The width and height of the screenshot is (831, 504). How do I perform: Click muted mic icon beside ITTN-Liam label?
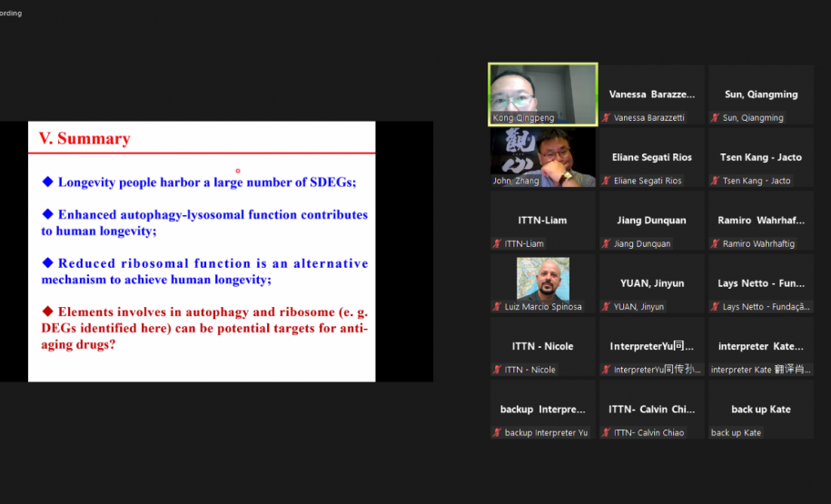[x=498, y=243]
